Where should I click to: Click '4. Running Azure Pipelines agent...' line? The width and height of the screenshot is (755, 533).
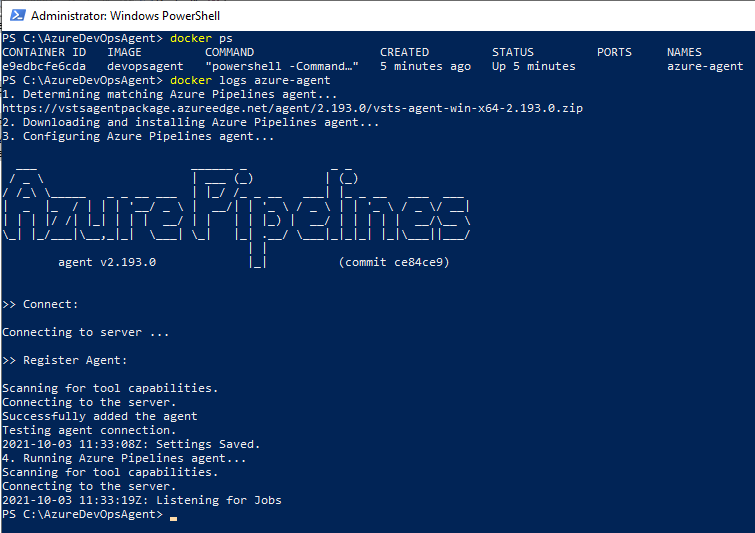click(x=124, y=458)
